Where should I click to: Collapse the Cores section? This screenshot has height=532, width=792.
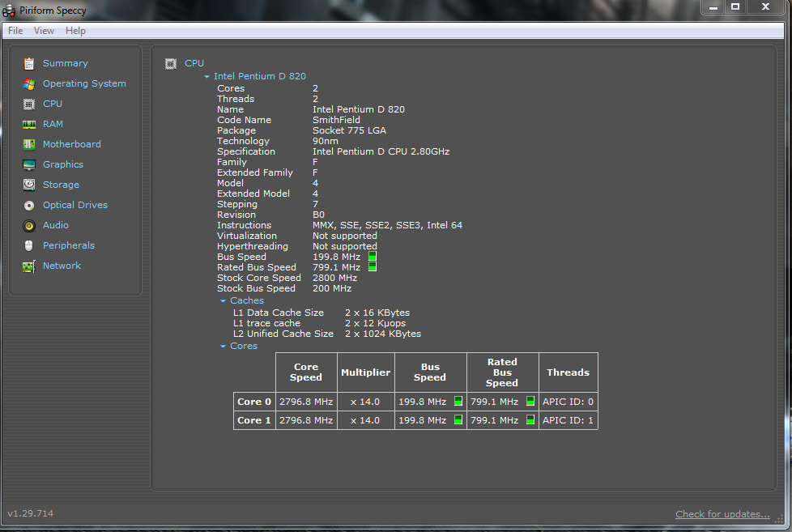click(x=224, y=347)
